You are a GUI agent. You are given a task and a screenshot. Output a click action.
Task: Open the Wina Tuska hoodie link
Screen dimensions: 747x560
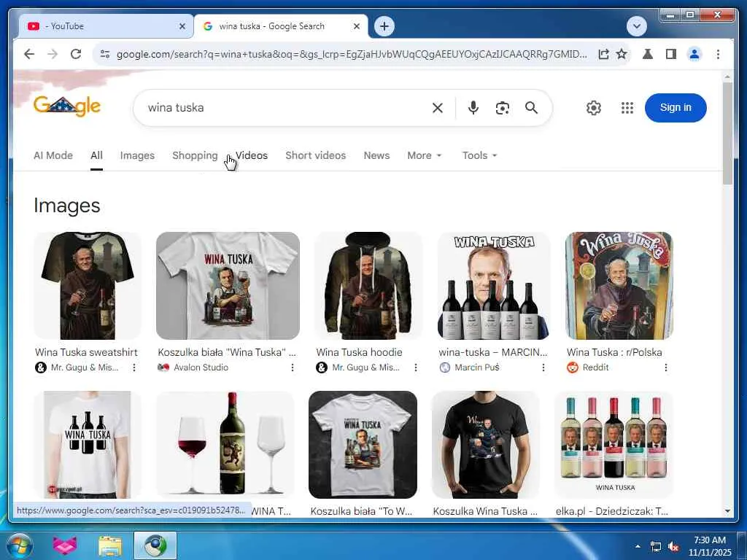pos(359,352)
